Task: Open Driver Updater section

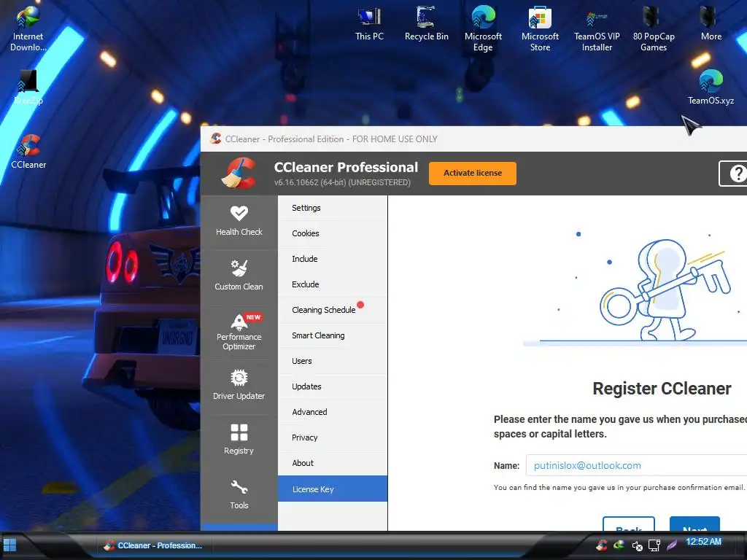Action: coord(239,386)
